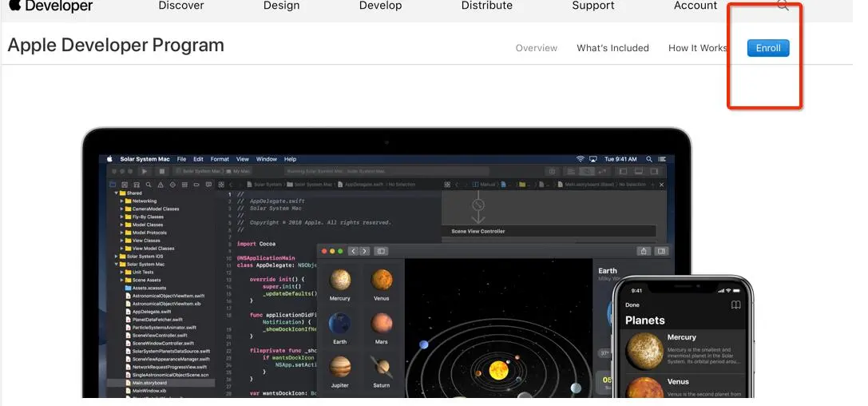Click the Apple Developer logo

click(50, 6)
